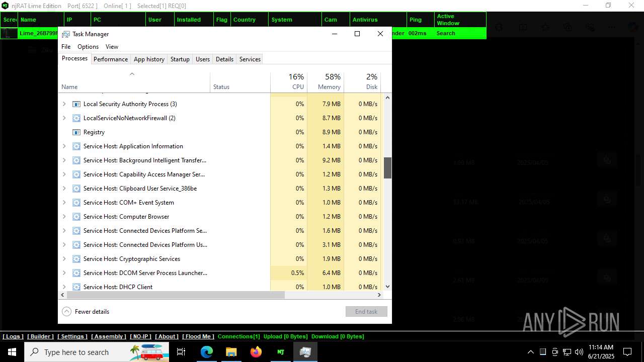Switch to Task Manager taskbar icon

pyautogui.click(x=305, y=352)
